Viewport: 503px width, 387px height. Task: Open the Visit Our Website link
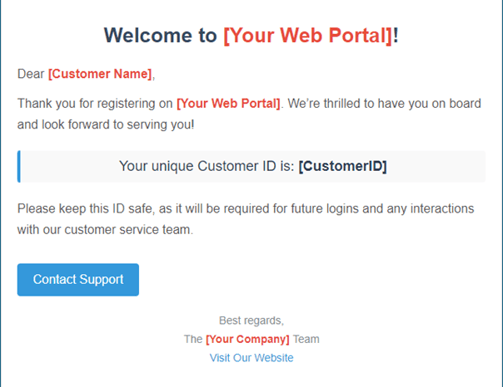pyautogui.click(x=251, y=358)
